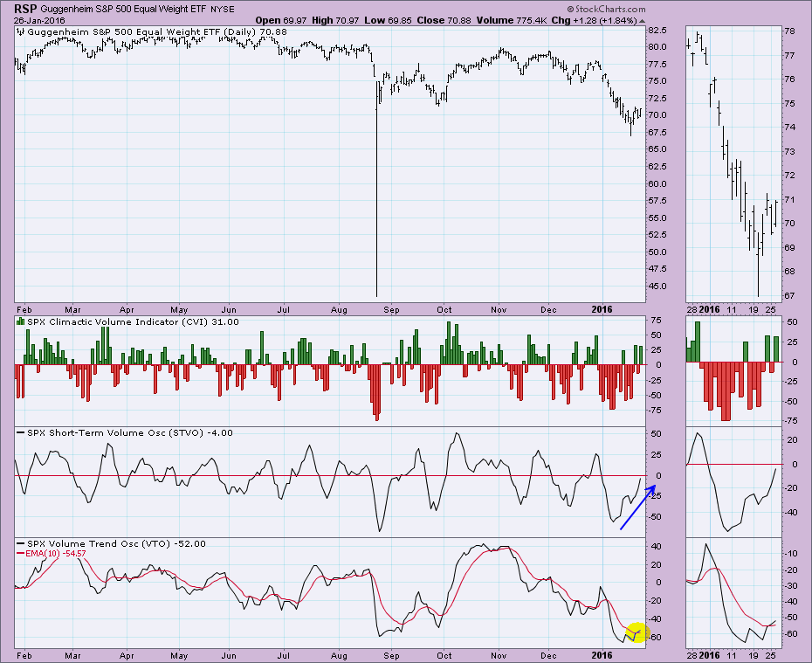The height and width of the screenshot is (663, 812).
Task: Click the Low 69.85 value
Action: tap(388, 21)
